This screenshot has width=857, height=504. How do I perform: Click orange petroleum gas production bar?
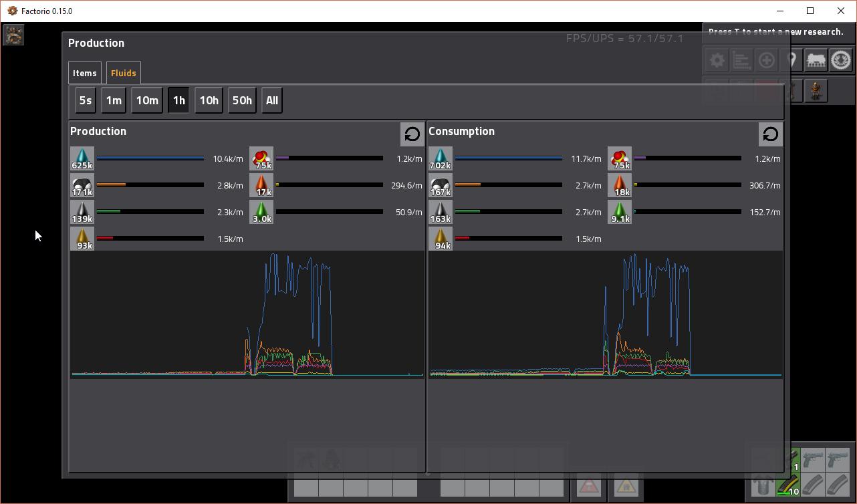coord(150,185)
